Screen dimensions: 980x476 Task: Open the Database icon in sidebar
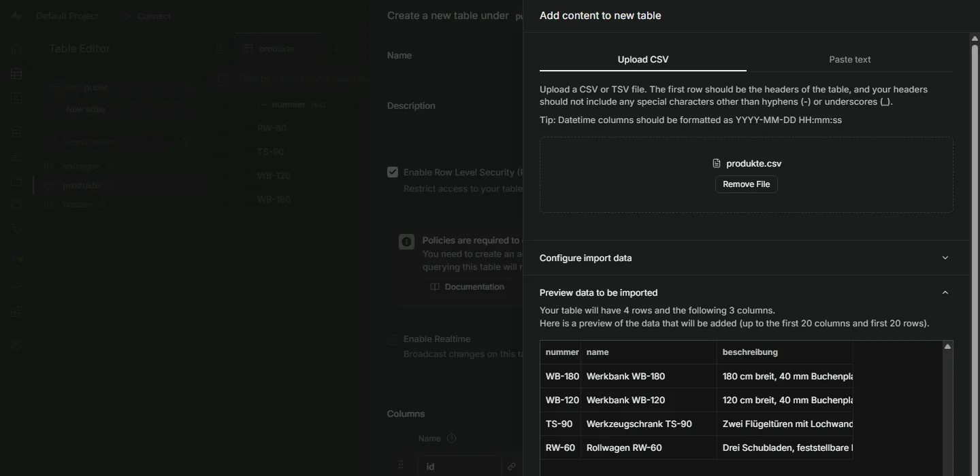coord(16,131)
